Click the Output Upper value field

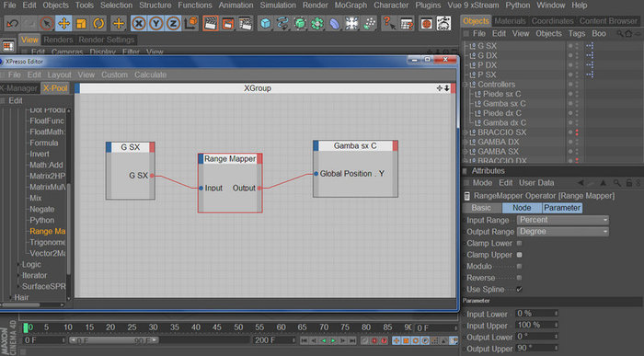point(536,349)
